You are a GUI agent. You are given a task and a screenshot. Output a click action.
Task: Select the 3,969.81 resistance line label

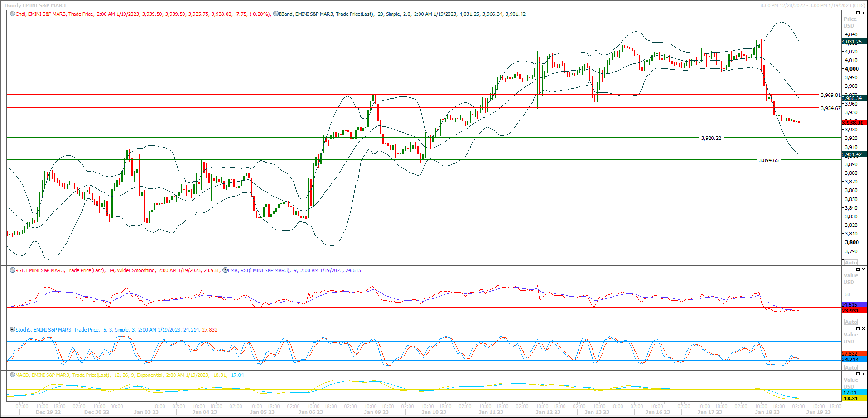[x=830, y=96]
